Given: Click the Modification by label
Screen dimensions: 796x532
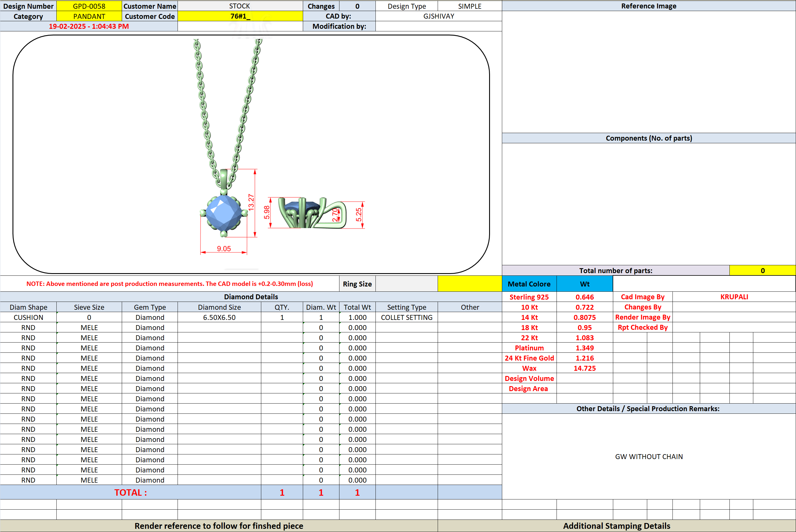Looking at the screenshot, I should [339, 26].
